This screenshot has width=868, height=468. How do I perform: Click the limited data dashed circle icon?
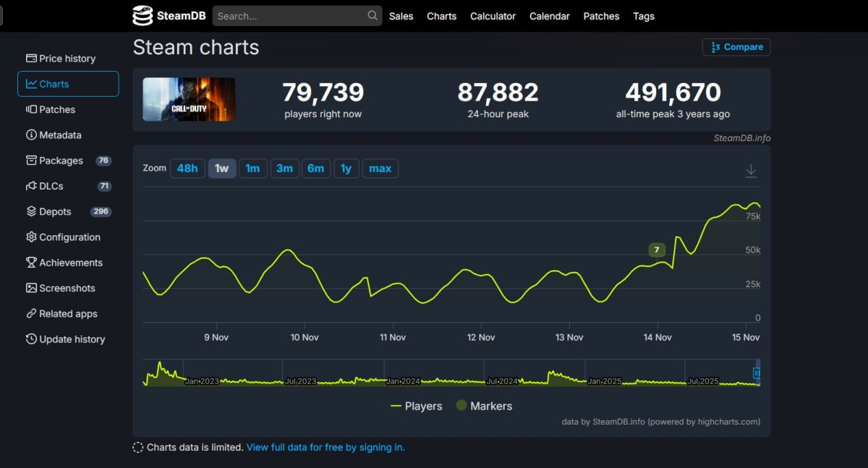tap(137, 448)
